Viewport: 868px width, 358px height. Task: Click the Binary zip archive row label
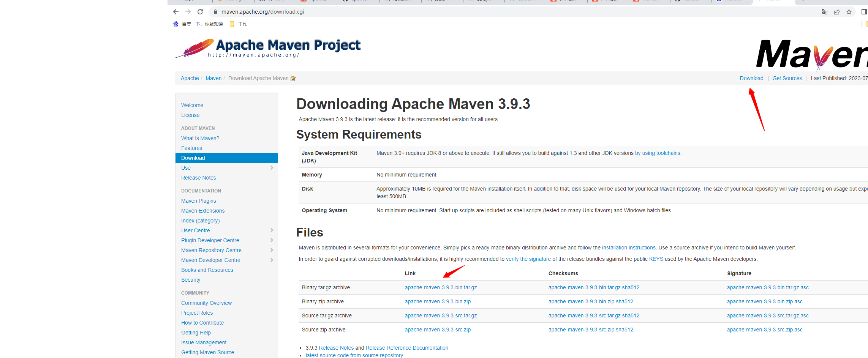coord(323,301)
